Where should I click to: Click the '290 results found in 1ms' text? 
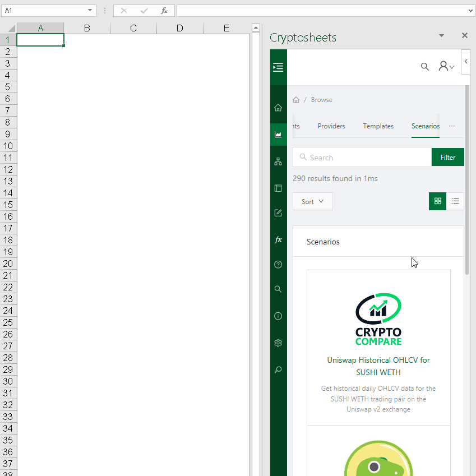click(335, 178)
